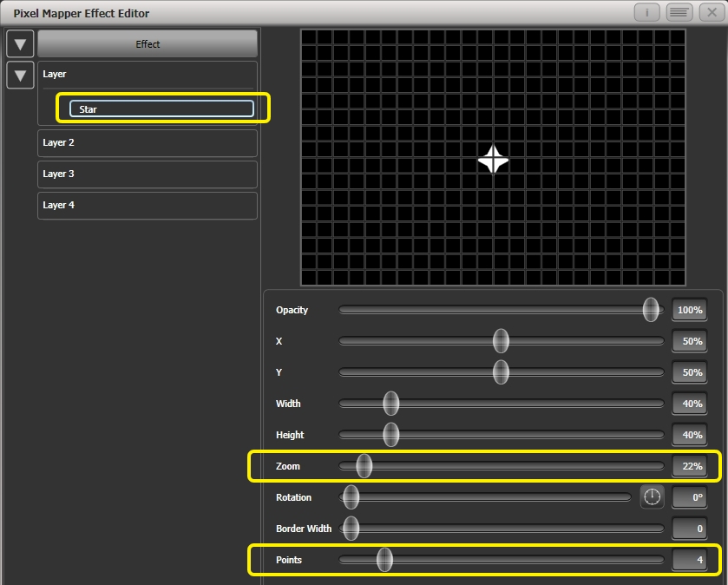728x585 pixels.
Task: Click the 0° Rotation value box
Action: 689,496
